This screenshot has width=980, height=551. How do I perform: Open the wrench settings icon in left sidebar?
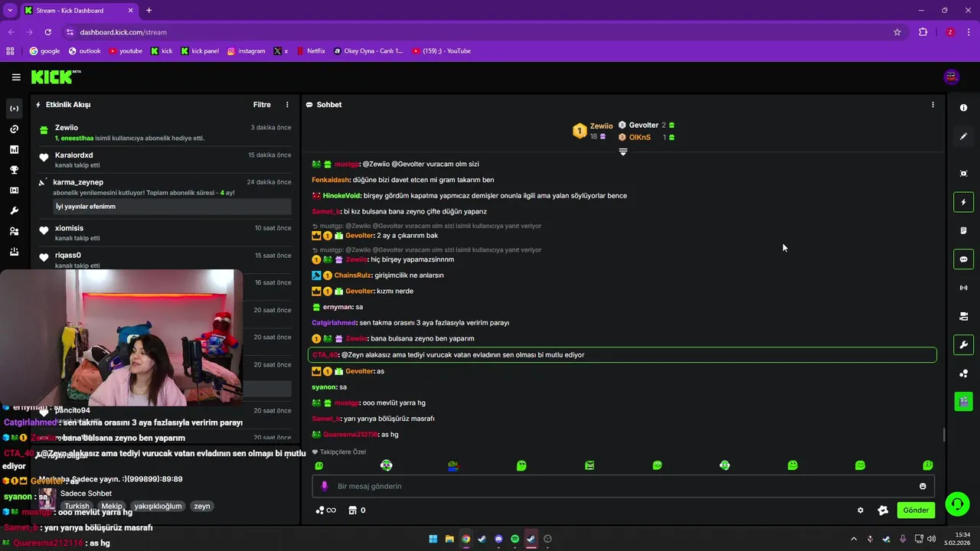(14, 211)
